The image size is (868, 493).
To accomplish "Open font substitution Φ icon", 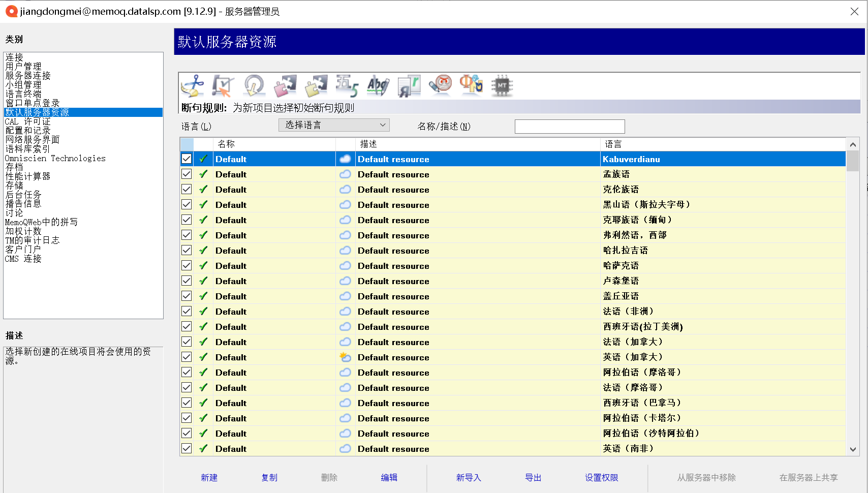I will (x=471, y=86).
